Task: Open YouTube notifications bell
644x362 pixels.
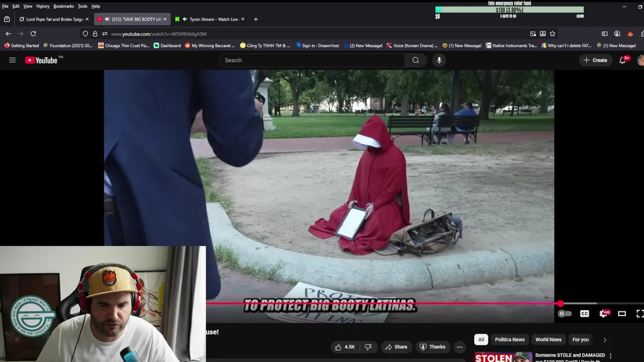Action: pyautogui.click(x=622, y=60)
